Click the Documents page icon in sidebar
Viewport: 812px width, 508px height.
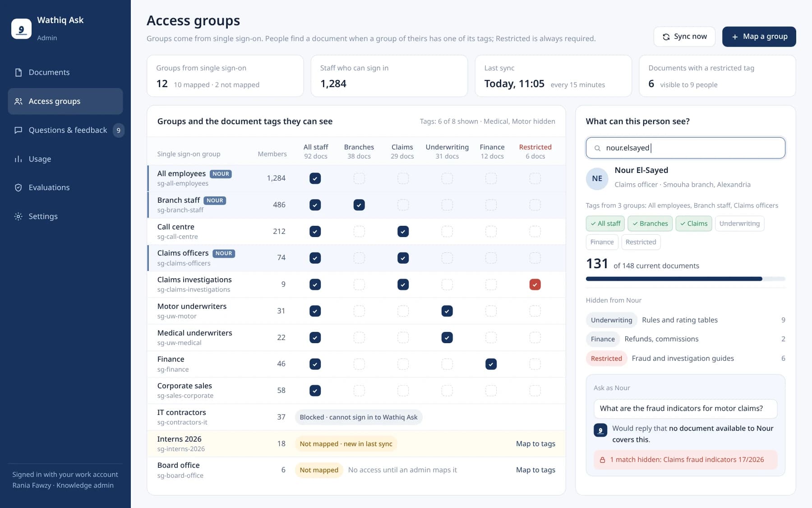(x=18, y=72)
